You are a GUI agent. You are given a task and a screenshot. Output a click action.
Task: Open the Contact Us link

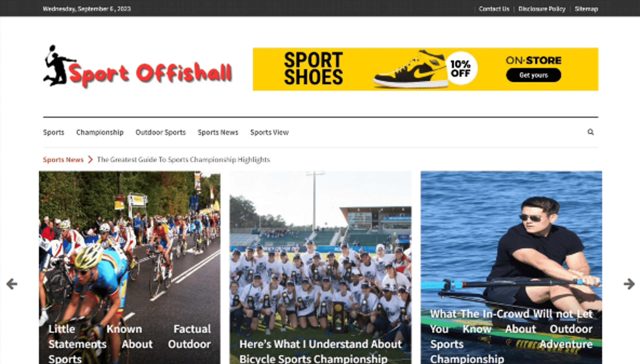[x=494, y=9]
